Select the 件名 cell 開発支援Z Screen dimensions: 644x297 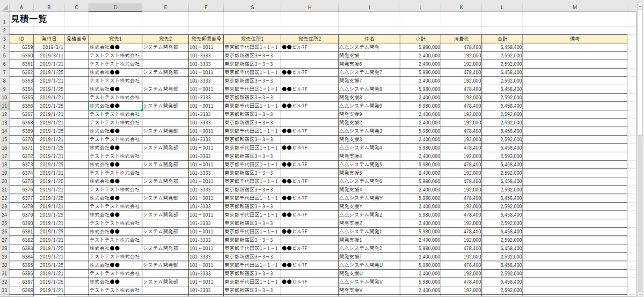click(369, 223)
